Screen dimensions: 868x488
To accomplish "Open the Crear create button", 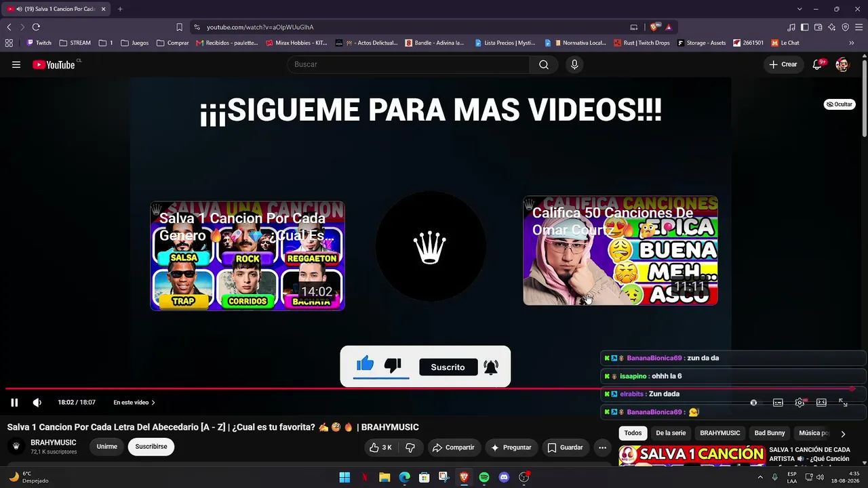I will point(783,64).
